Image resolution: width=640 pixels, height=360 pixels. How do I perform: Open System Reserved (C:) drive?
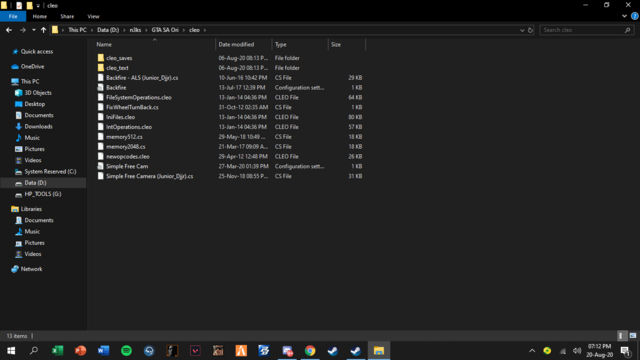(x=50, y=171)
